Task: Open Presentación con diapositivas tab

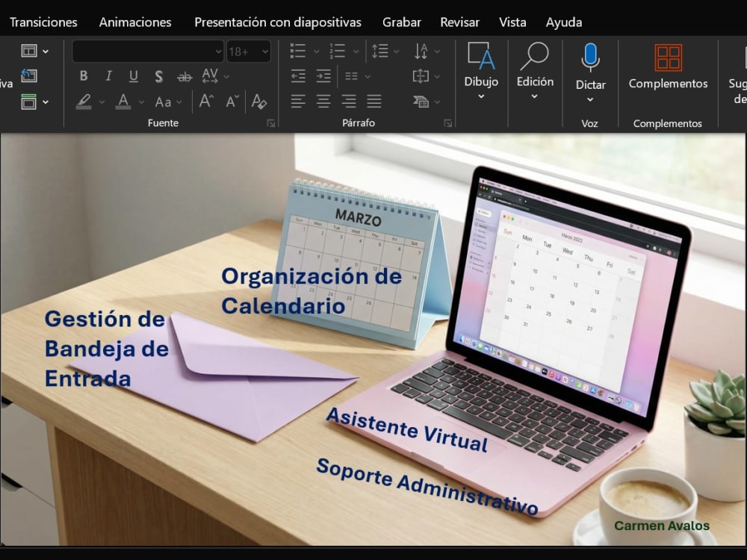Action: tap(278, 22)
